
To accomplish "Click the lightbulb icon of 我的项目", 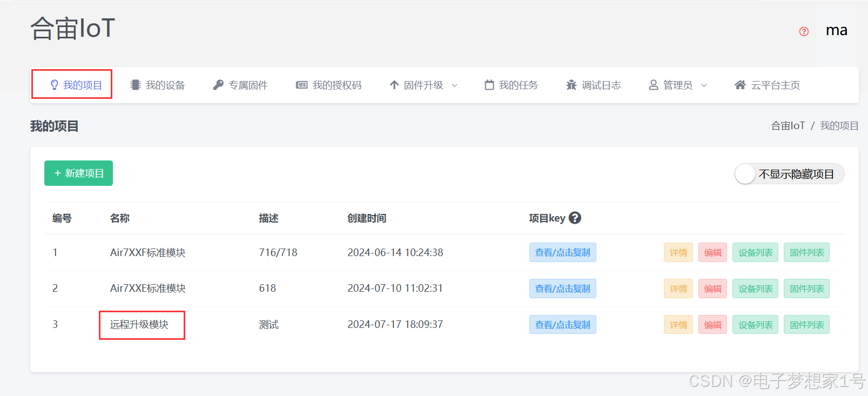I will click(54, 85).
